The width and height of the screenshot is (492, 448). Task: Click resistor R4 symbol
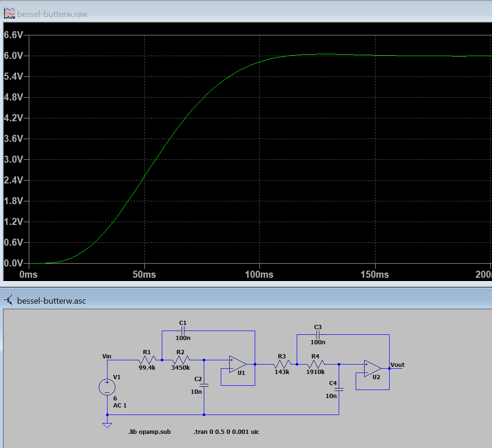[x=316, y=364]
